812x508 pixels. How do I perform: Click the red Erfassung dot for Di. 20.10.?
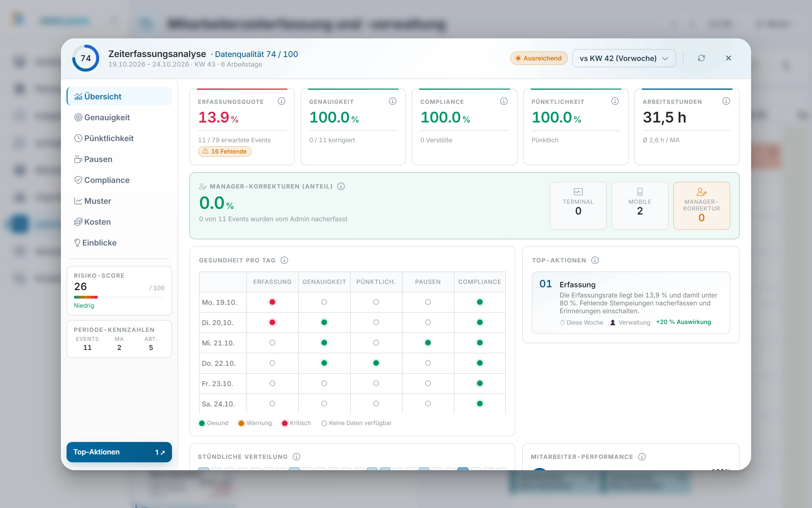[272, 322]
